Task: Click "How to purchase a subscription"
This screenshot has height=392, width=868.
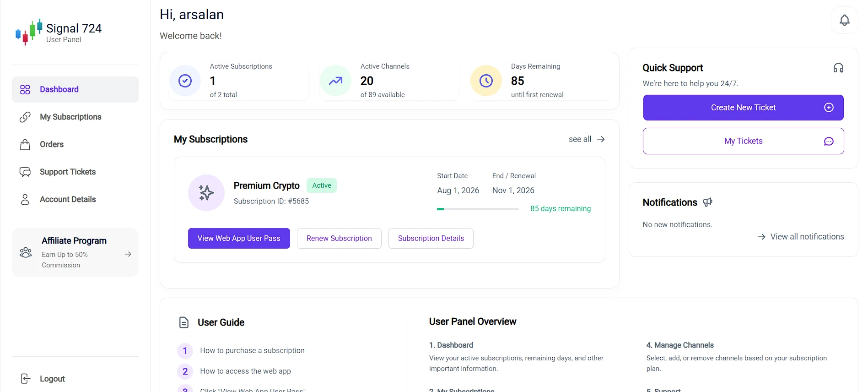Action: click(252, 350)
